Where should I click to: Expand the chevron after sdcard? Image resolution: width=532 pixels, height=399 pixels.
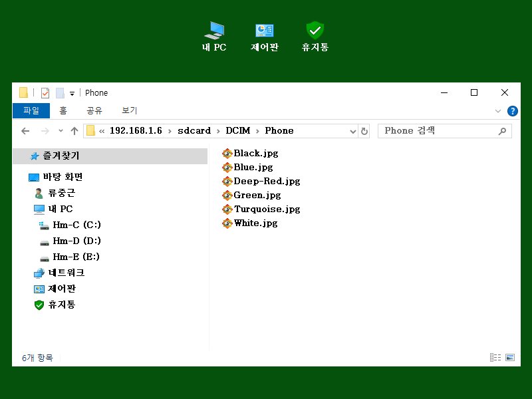pyautogui.click(x=218, y=131)
